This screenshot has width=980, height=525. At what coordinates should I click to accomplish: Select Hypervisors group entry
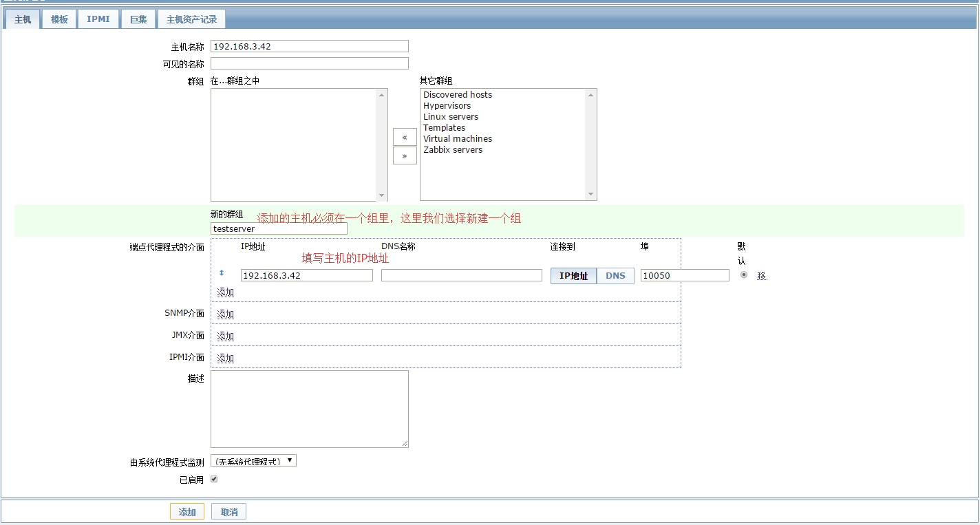click(x=447, y=106)
